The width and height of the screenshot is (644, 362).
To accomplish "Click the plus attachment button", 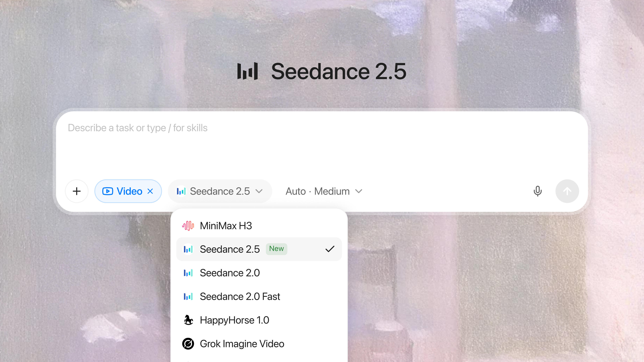I will click(77, 191).
